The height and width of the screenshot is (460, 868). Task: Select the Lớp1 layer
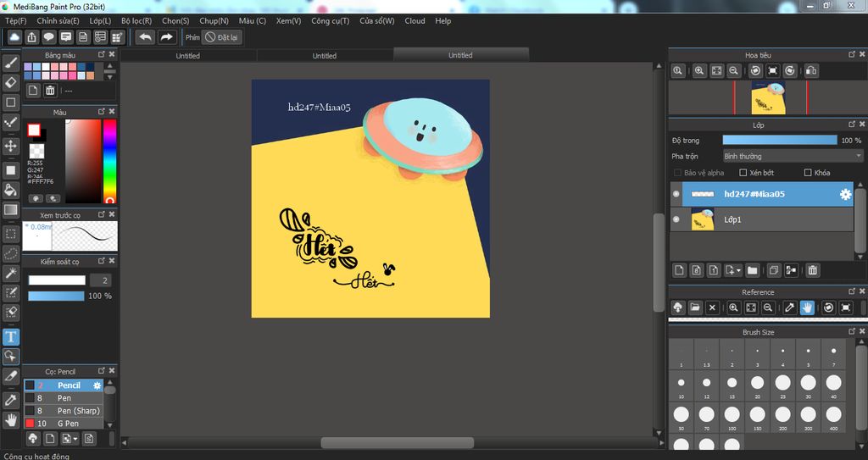pyautogui.click(x=762, y=219)
